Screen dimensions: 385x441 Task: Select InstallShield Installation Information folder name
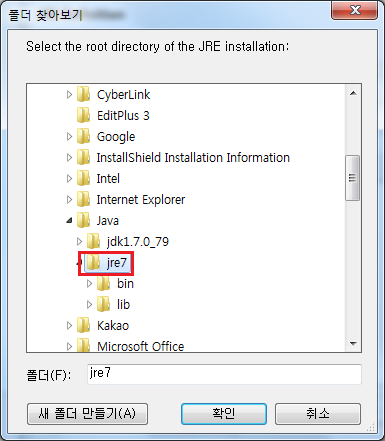193,158
